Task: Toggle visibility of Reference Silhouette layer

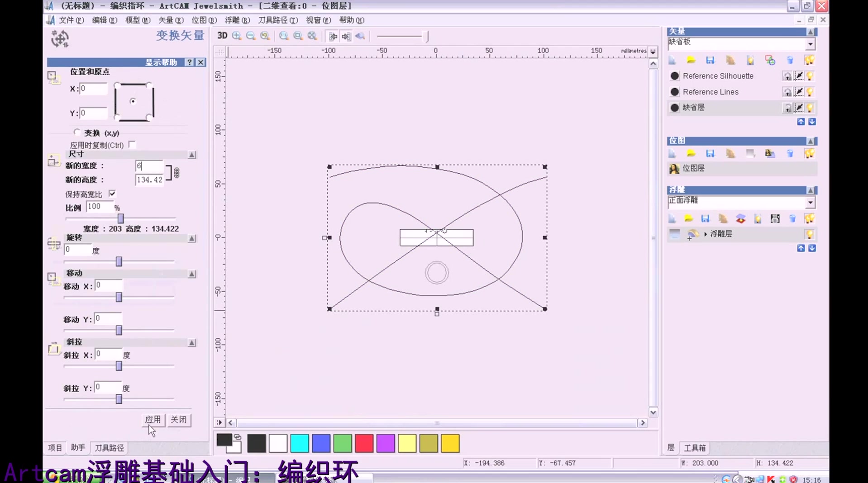Action: [810, 76]
